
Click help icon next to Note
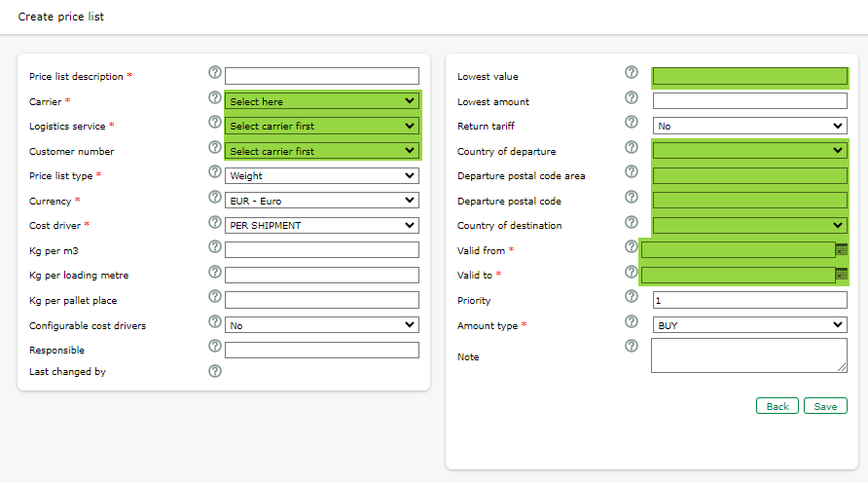632,346
